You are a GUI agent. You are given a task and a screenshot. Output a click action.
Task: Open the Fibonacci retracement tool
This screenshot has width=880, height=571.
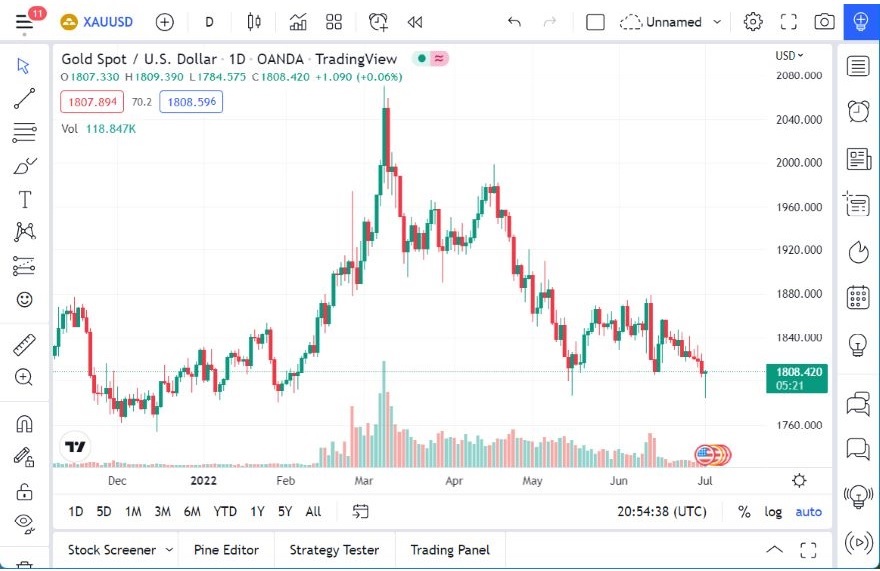tap(25, 131)
